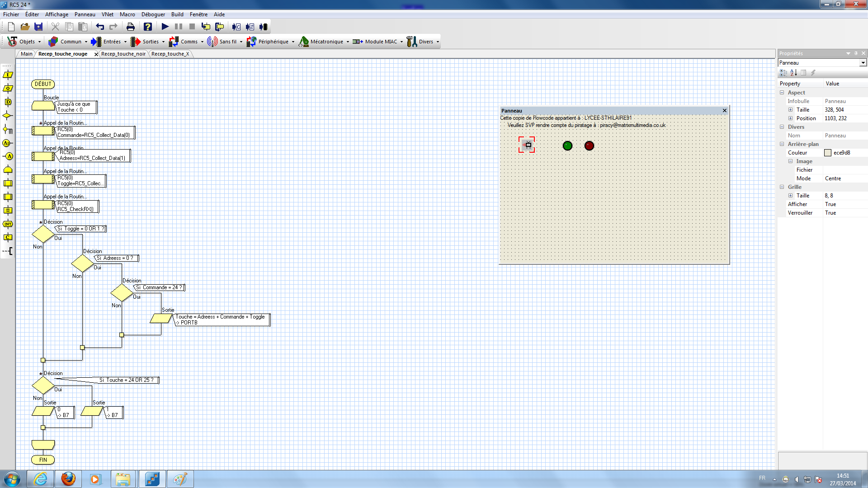Toggle the green LED on the panel
The height and width of the screenshot is (488, 868).
(567, 145)
